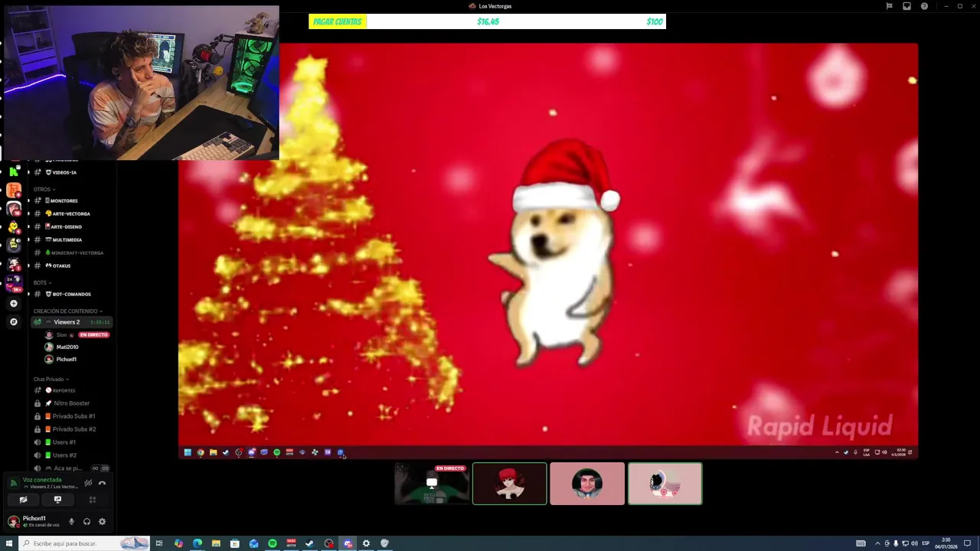Image resolution: width=980 pixels, height=551 pixels.
Task: Open the BOT-COMANDOS channel
Action: point(72,294)
